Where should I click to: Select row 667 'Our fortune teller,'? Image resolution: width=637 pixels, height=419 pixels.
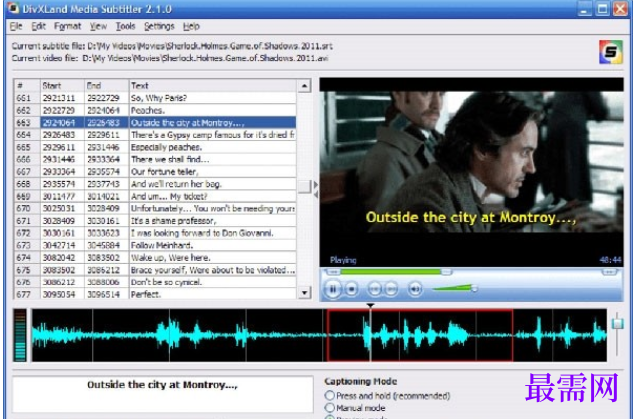pyautogui.click(x=155, y=172)
